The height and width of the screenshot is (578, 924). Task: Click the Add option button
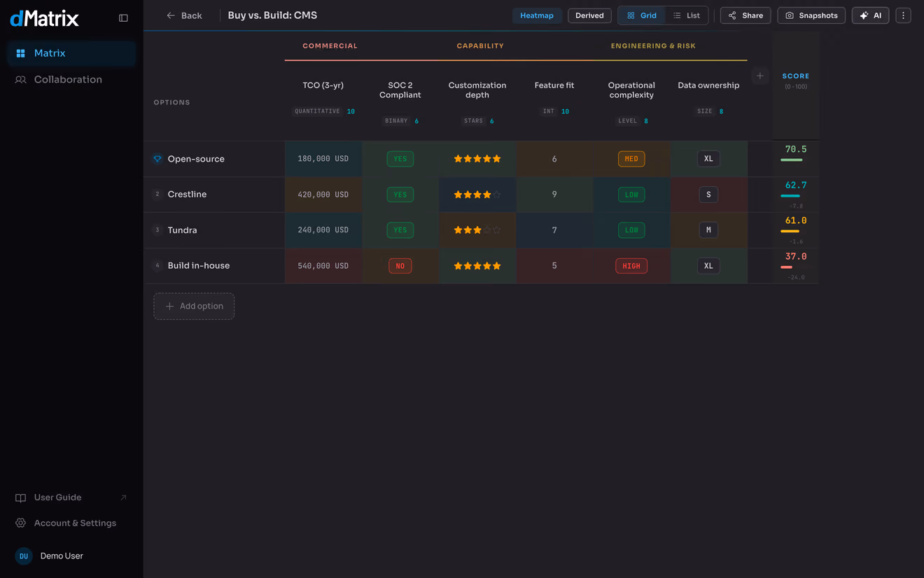[x=194, y=306]
